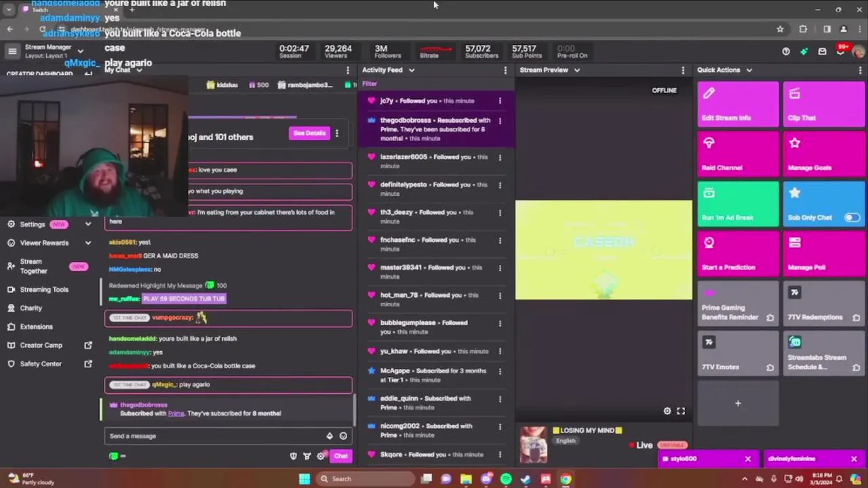Toggle the Sub Only Chat switch

[x=852, y=218]
